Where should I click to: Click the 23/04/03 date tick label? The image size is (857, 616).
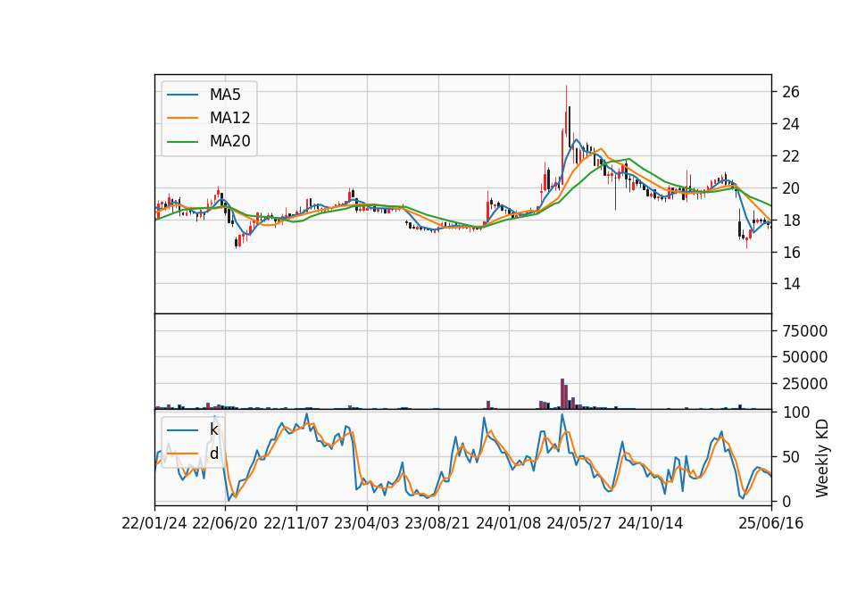pyautogui.click(x=367, y=523)
